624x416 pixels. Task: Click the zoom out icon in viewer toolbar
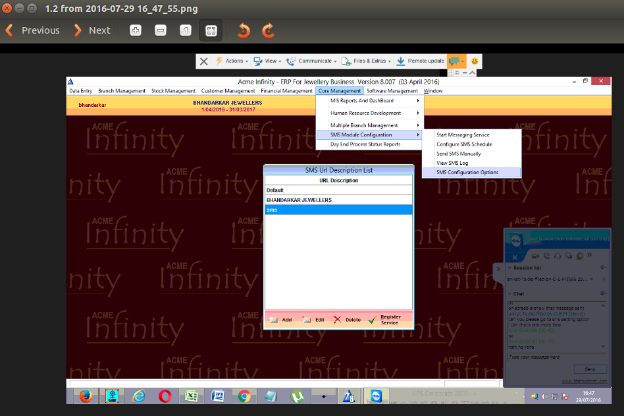[x=160, y=30]
